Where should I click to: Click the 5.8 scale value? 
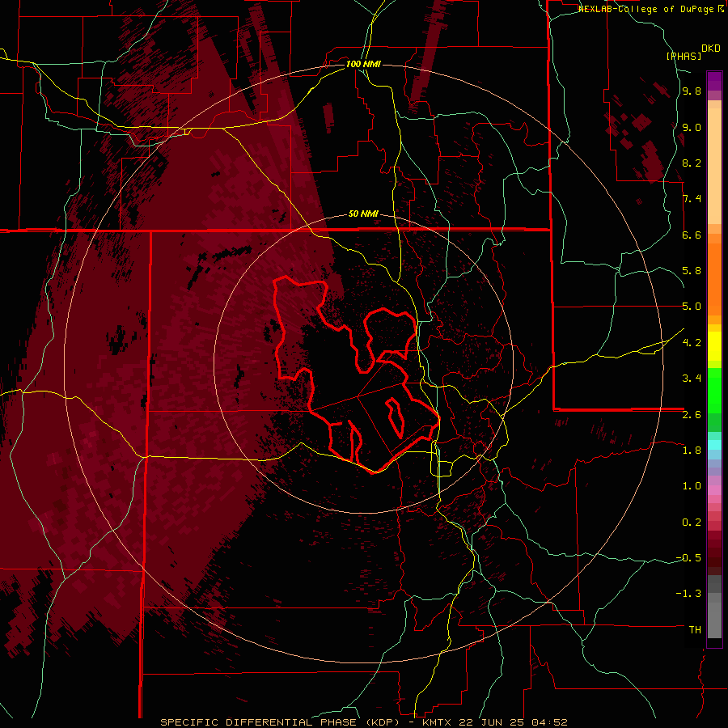[692, 271]
